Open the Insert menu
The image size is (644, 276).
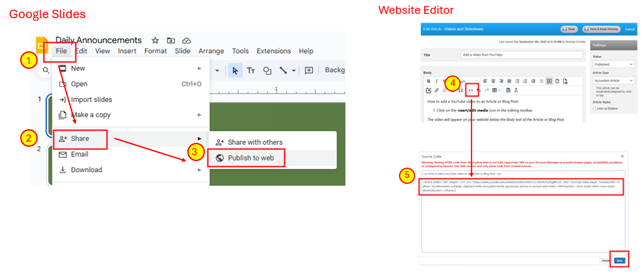coord(127,51)
